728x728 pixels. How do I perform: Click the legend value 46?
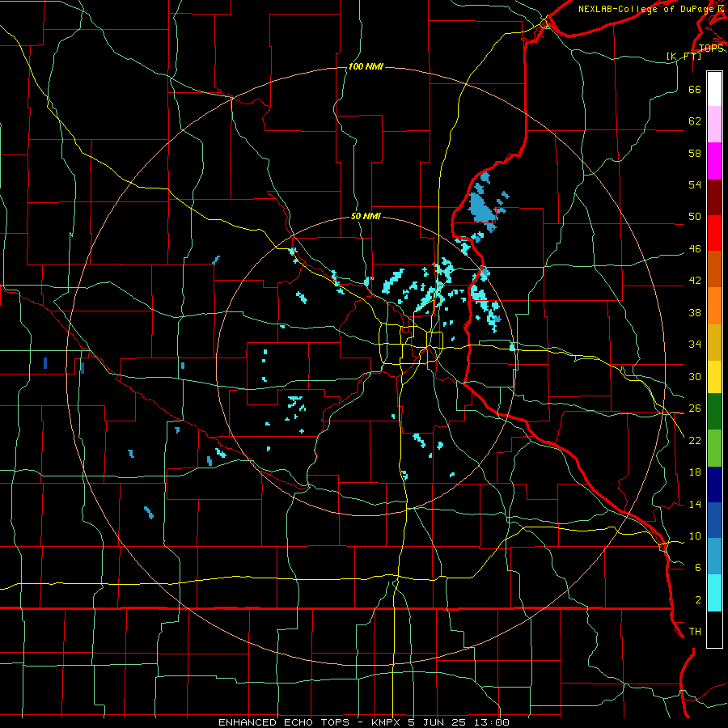pos(695,249)
